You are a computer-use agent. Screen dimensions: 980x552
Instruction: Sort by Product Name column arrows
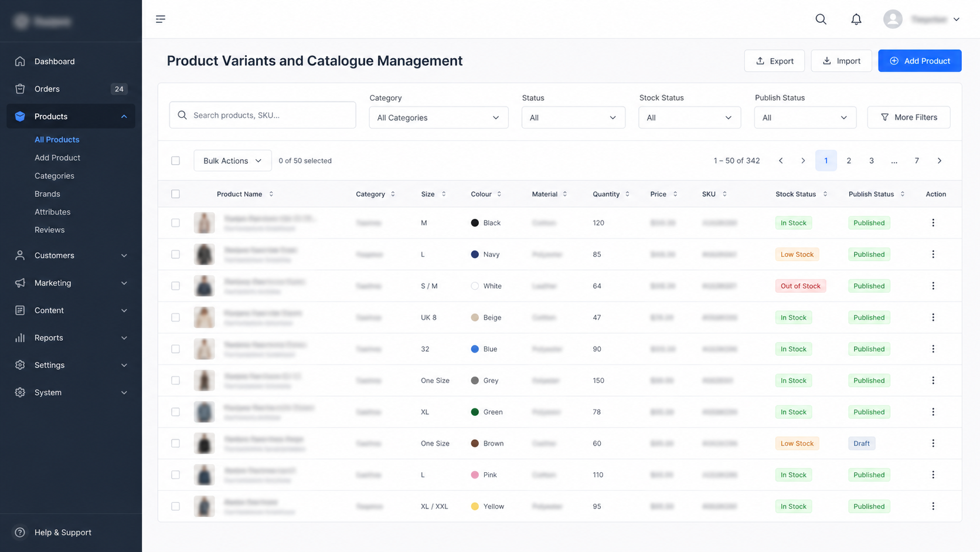click(271, 194)
